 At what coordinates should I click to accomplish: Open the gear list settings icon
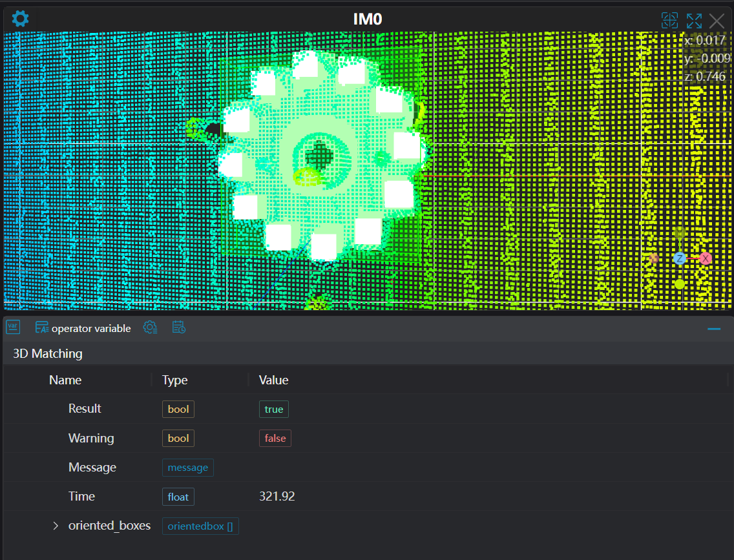point(150,327)
